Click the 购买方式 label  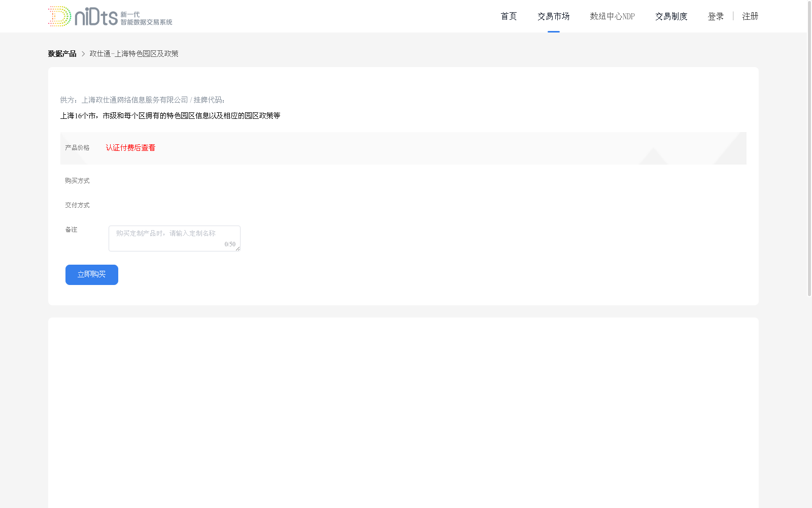[x=77, y=181]
